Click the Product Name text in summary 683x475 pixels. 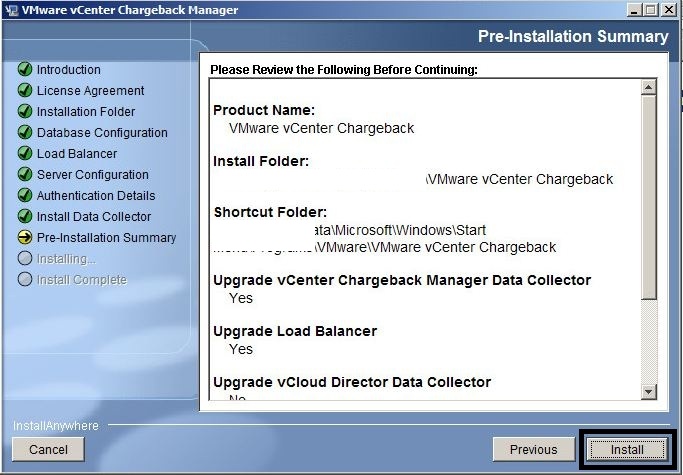coord(264,110)
